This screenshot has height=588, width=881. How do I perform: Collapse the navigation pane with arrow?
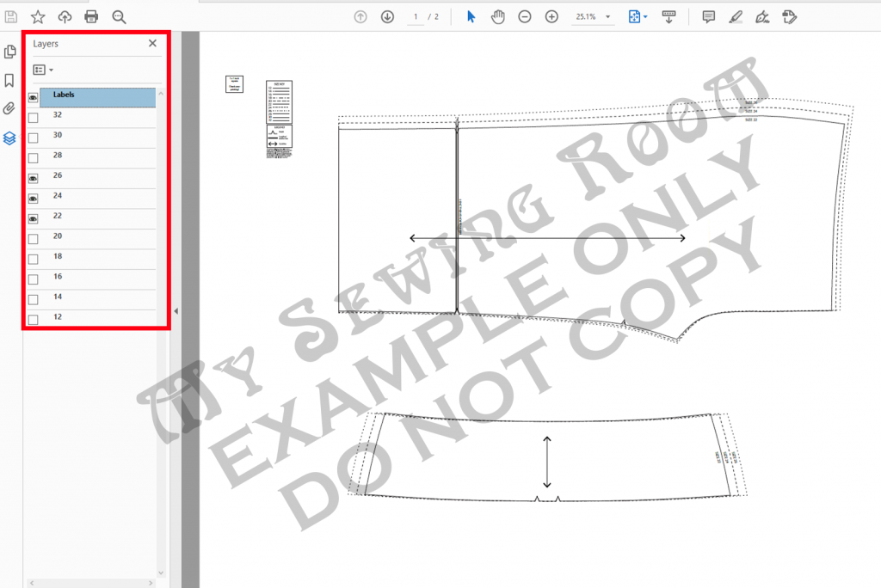coord(176,311)
